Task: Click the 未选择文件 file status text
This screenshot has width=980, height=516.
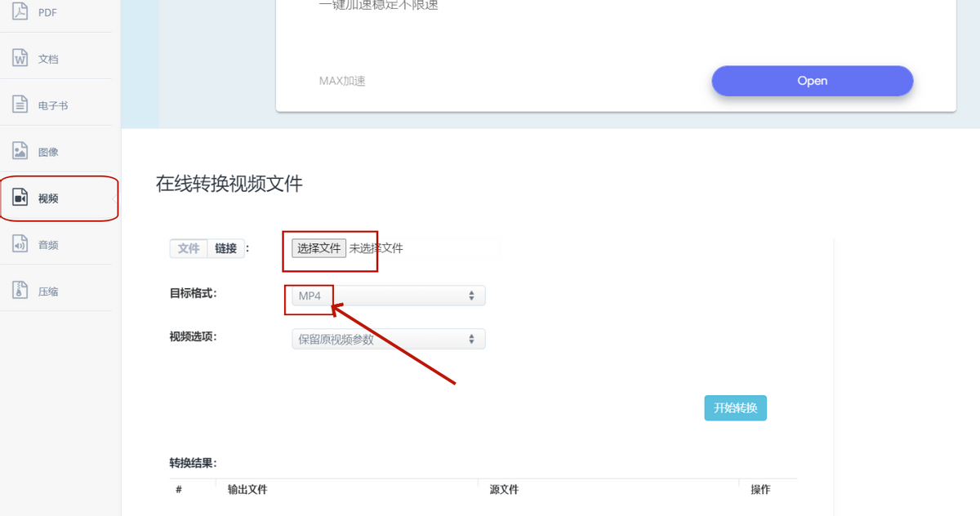Action: (376, 248)
